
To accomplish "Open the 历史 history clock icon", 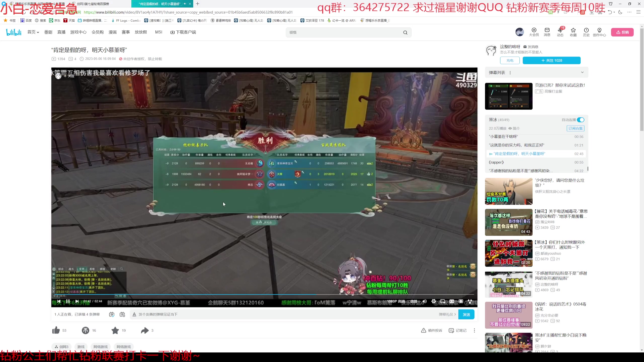I will pyautogui.click(x=586, y=32).
